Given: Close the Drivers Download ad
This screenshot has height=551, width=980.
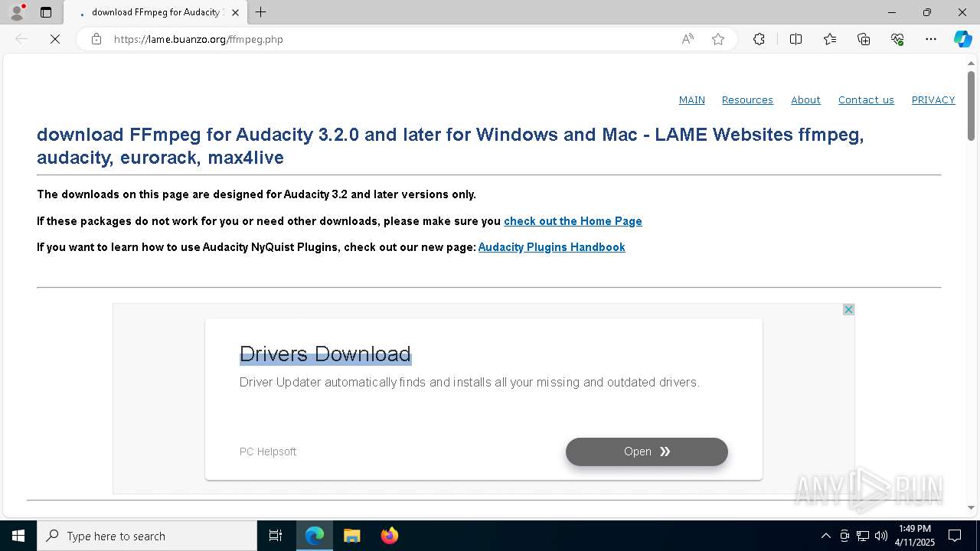Looking at the screenshot, I should (x=848, y=310).
